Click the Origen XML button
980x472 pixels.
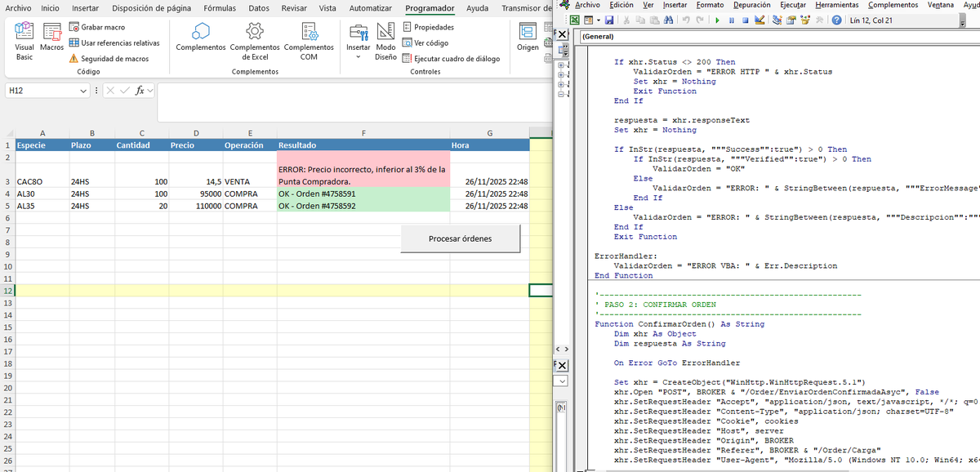(528, 38)
